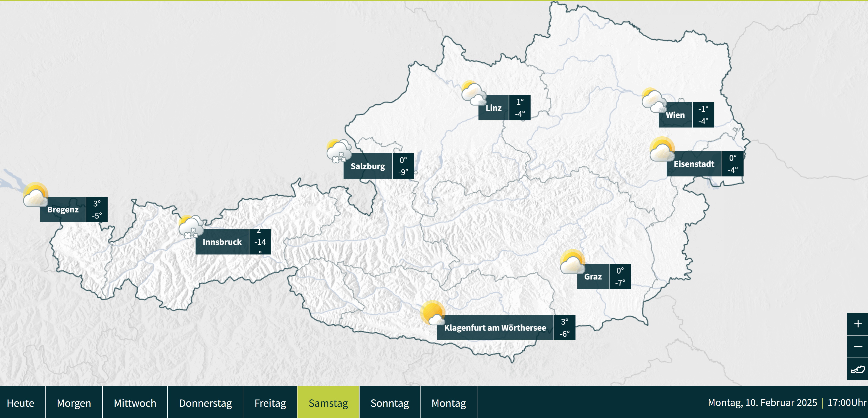Click the Graz sun-and-cloud weather icon
The width and height of the screenshot is (868, 418).
572,262
